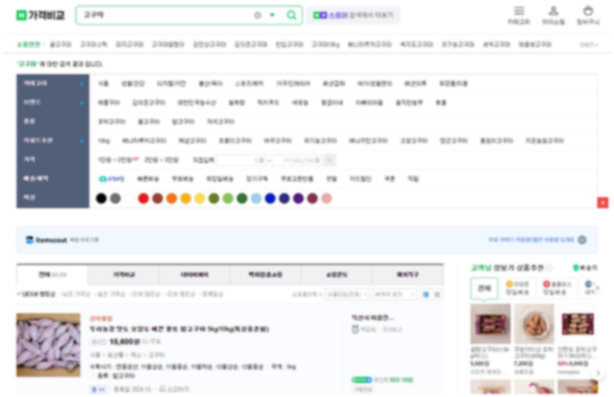Viewport: 614px width, 397px height.
Task: Switch to the 가격비교 results tab
Action: coord(123,275)
